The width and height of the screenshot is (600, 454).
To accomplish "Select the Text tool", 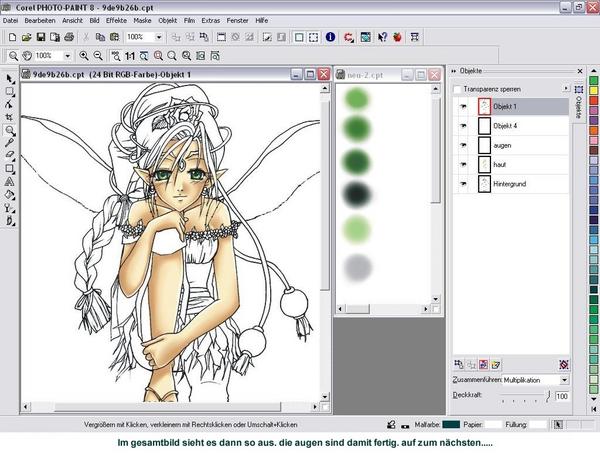I will pyautogui.click(x=10, y=182).
